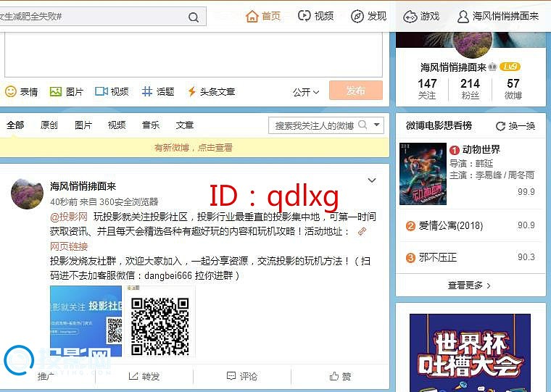551x392 pixels.
Task: Open the 动物世界 movie poster thumbnail
Action: pos(423,174)
